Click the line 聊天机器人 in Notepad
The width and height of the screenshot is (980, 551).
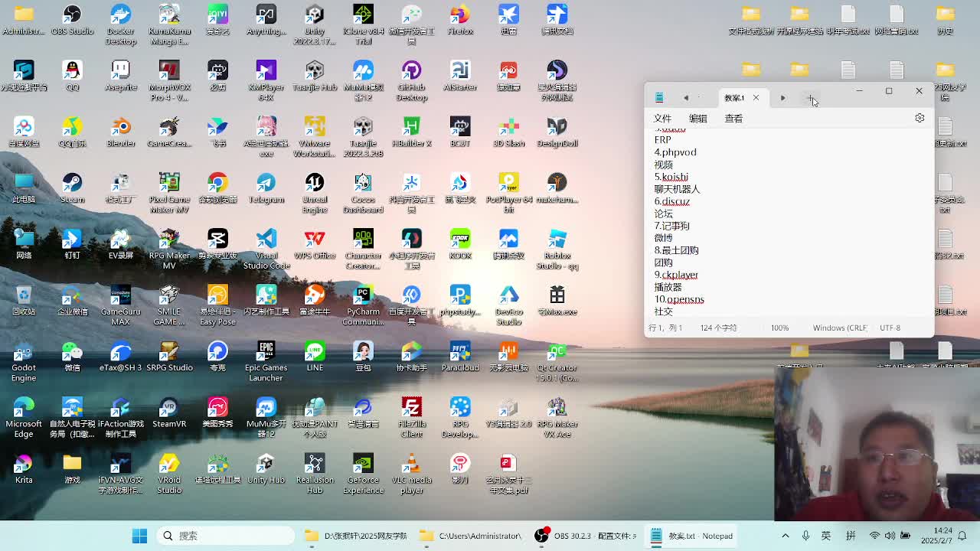pyautogui.click(x=677, y=189)
